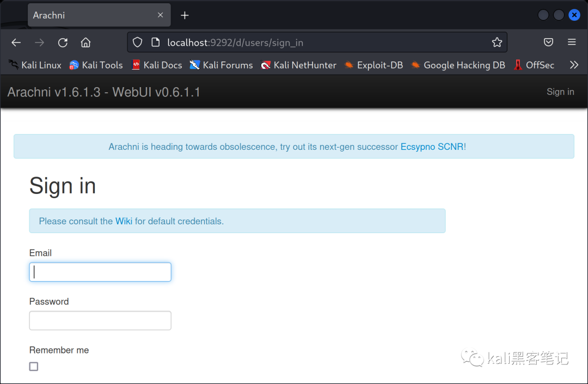
Task: Close the Arachni tab
Action: coord(160,15)
